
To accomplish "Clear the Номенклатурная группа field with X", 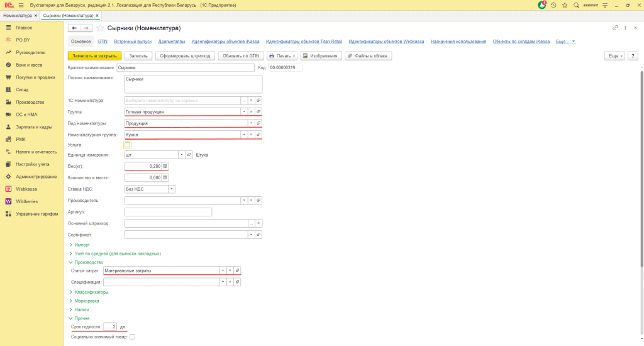I will pos(251,135).
